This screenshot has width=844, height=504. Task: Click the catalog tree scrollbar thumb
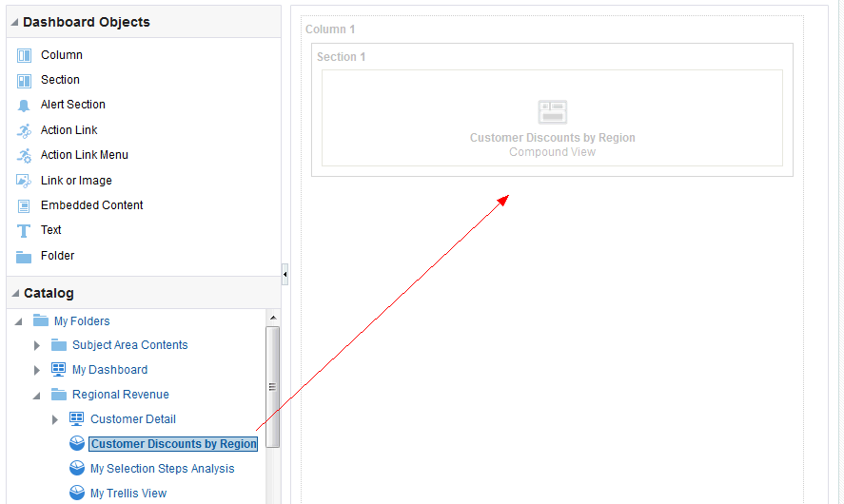coord(273,387)
